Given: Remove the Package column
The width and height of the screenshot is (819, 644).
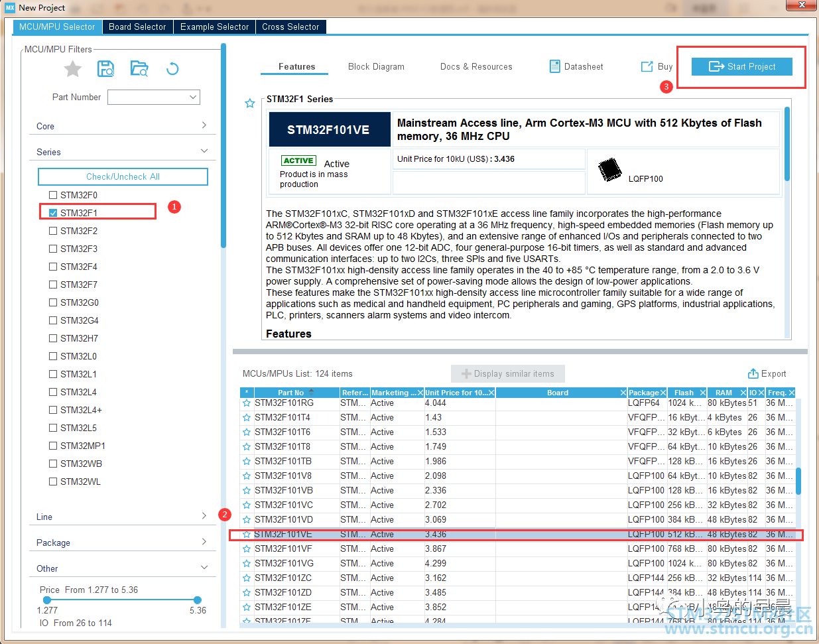Looking at the screenshot, I should 662,393.
